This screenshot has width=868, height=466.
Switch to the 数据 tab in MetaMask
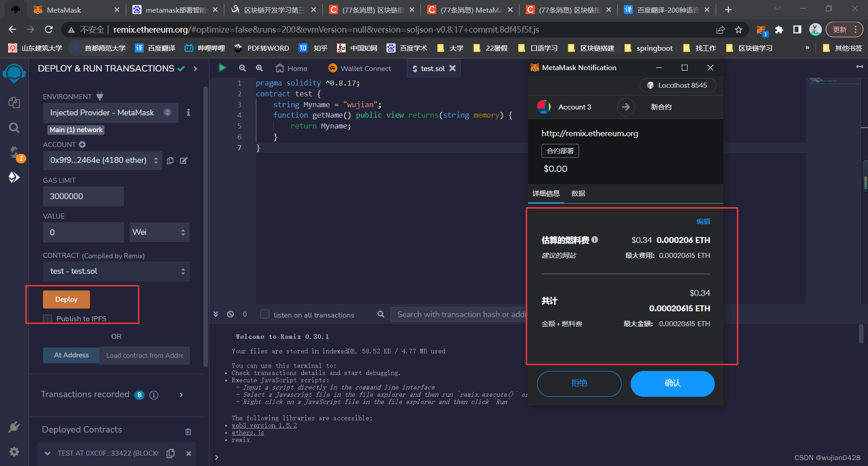pyautogui.click(x=579, y=193)
